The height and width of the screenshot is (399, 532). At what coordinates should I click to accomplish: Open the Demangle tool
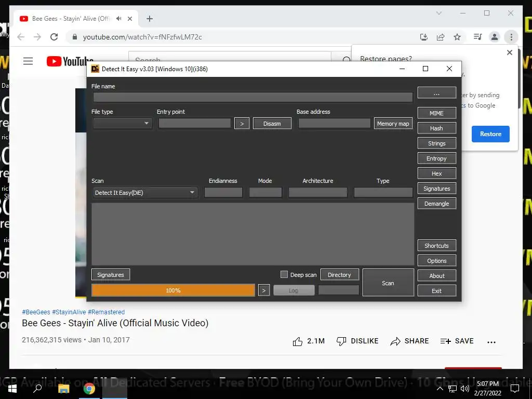click(436, 204)
